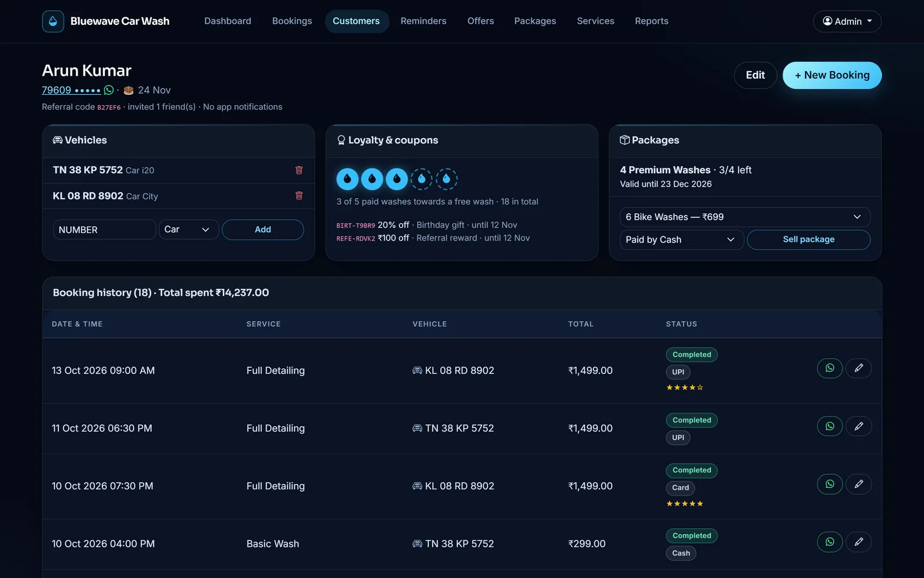Go to the Dashboard tab
Viewport: 924px width, 578px height.
tap(228, 21)
